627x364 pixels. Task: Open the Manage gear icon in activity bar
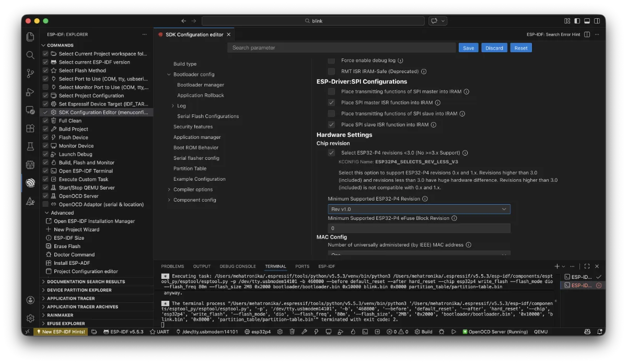(x=30, y=318)
